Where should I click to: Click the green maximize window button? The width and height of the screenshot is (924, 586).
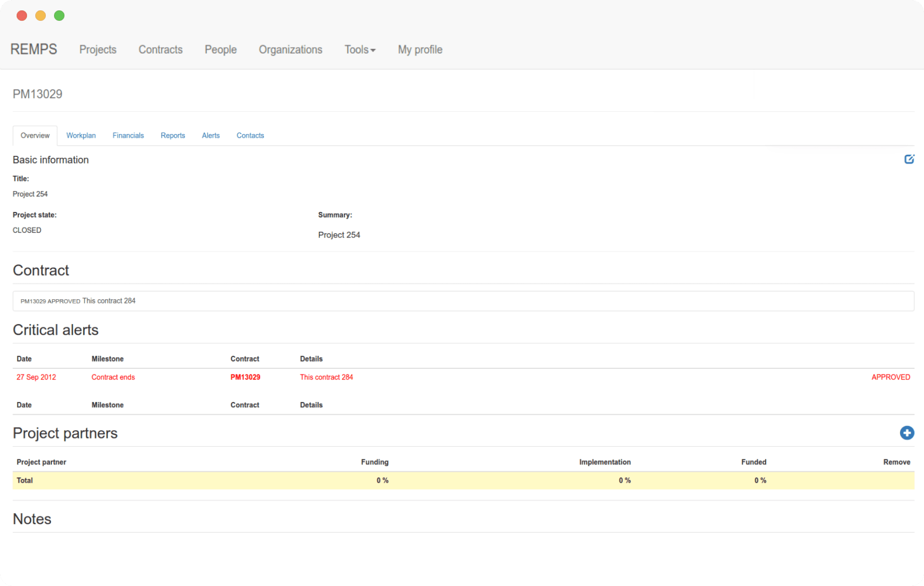[59, 16]
